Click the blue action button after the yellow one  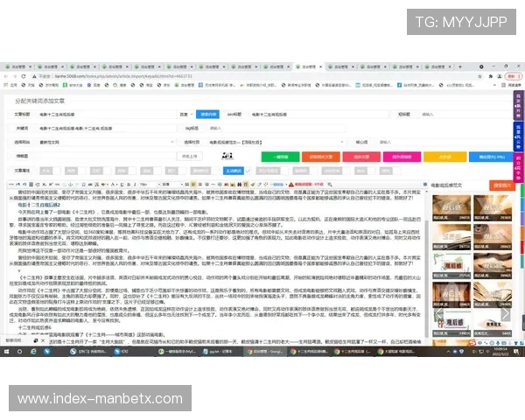point(491,157)
